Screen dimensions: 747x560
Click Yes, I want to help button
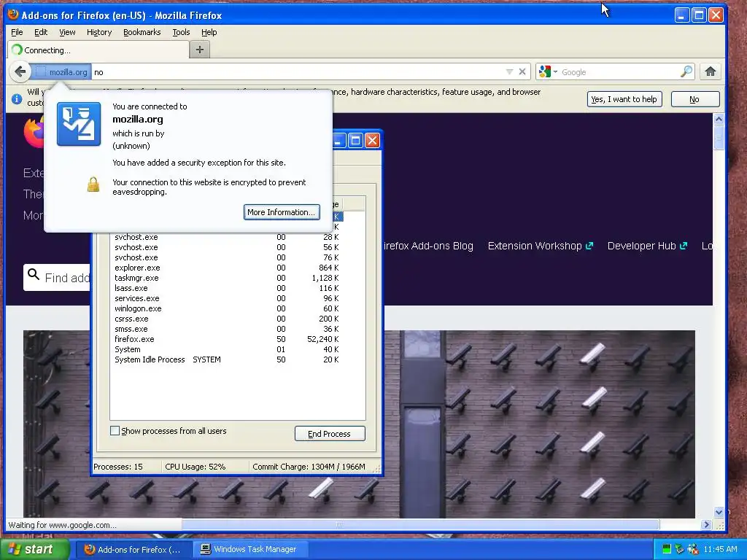tap(624, 99)
